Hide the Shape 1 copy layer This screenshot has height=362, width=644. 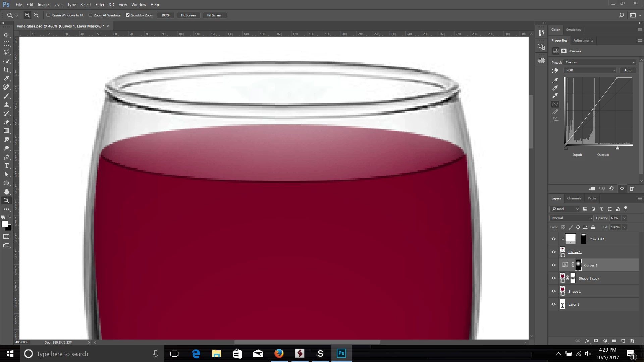[x=554, y=278]
